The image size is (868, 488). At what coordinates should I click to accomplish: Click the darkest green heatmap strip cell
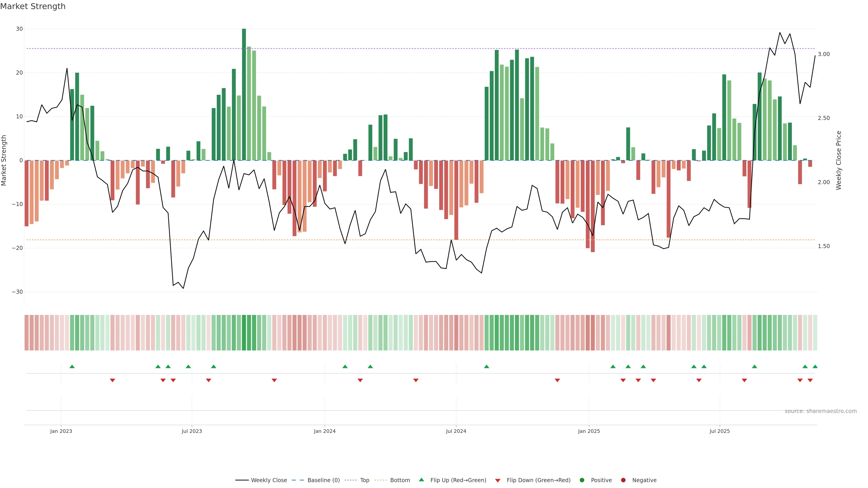[244, 333]
